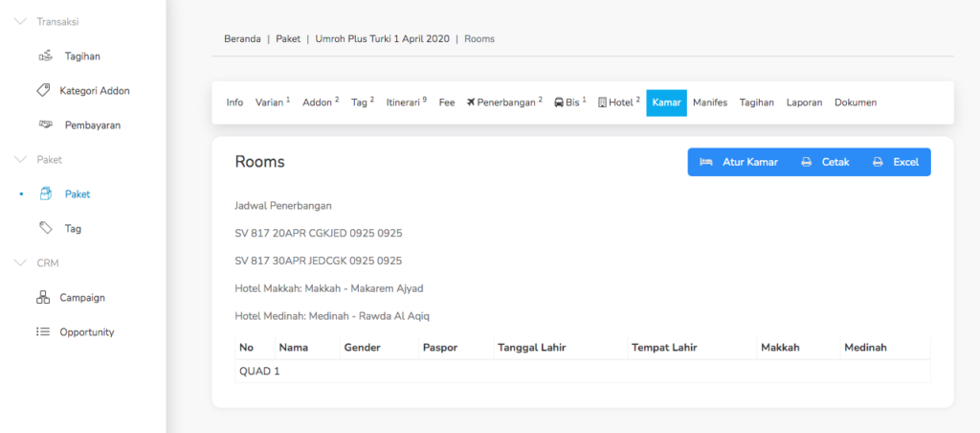Switch to the Penerbangan tab
The height and width of the screenshot is (433, 980).
(x=504, y=103)
